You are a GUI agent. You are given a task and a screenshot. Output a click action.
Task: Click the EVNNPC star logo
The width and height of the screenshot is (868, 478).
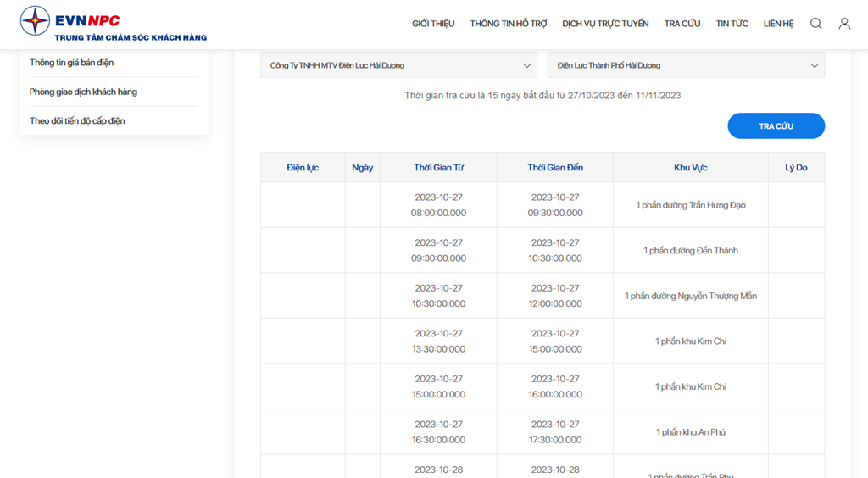(x=35, y=21)
